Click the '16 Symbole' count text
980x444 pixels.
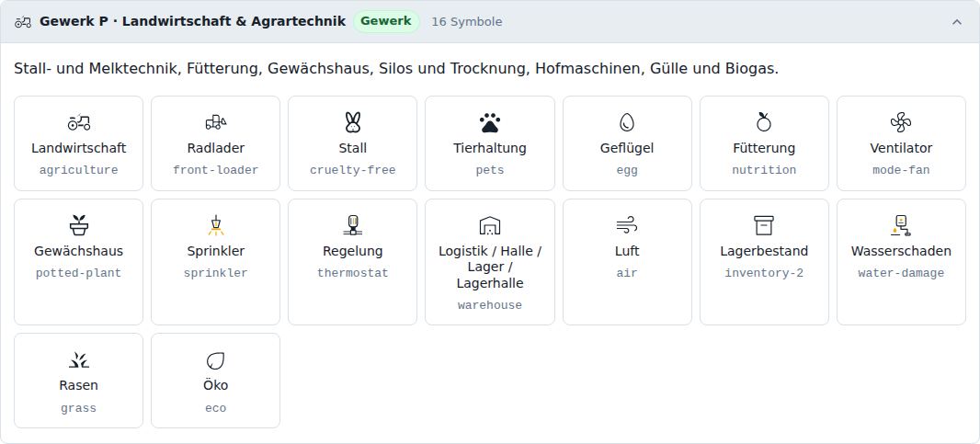(x=467, y=22)
